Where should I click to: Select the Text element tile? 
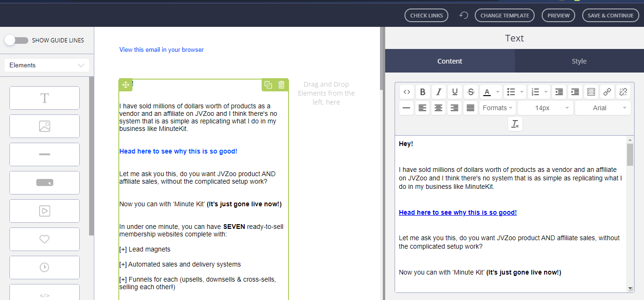click(x=45, y=98)
